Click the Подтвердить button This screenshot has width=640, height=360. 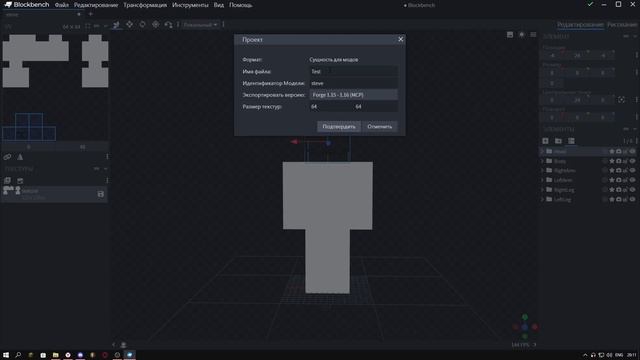pos(339,127)
